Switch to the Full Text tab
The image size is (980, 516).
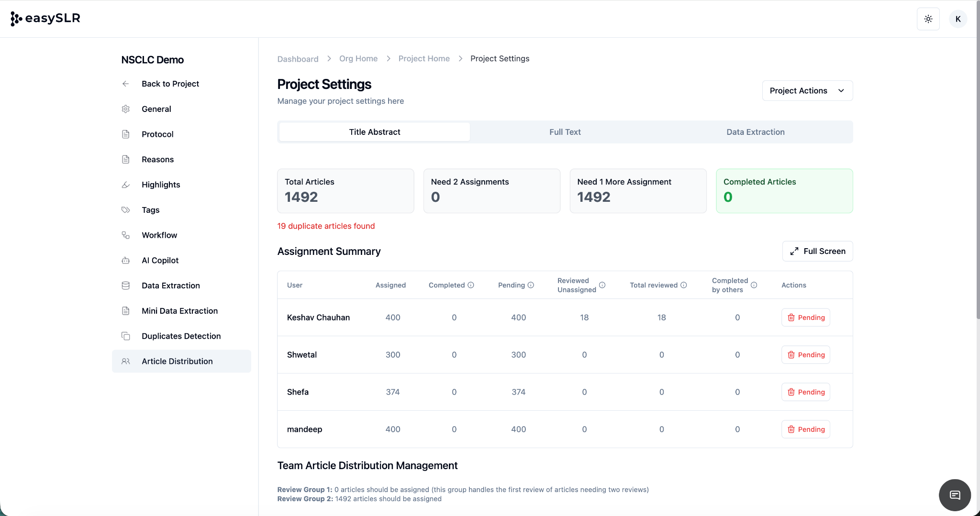coord(565,132)
